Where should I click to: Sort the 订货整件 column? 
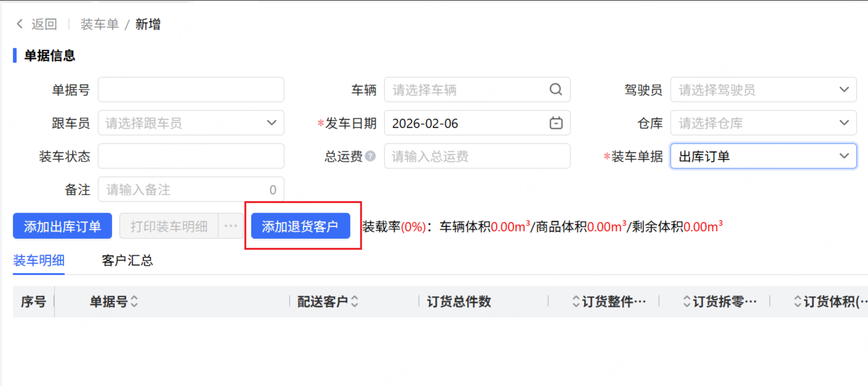coord(576,301)
